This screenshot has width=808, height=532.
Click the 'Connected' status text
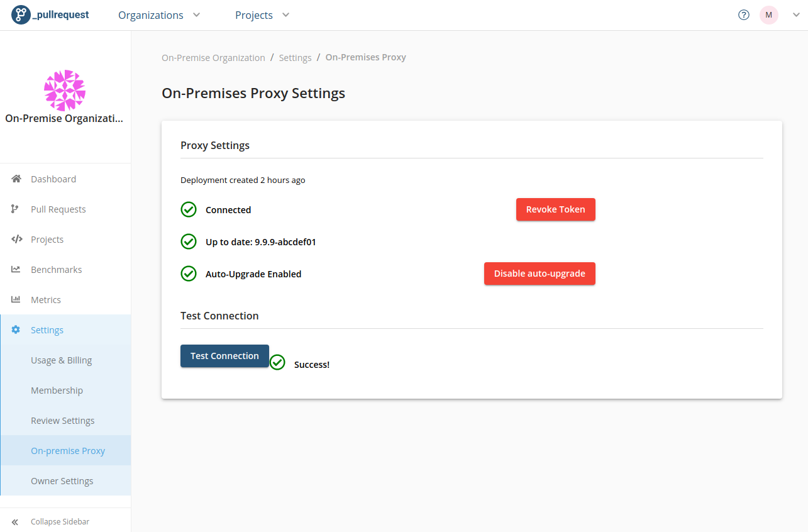[228, 210]
